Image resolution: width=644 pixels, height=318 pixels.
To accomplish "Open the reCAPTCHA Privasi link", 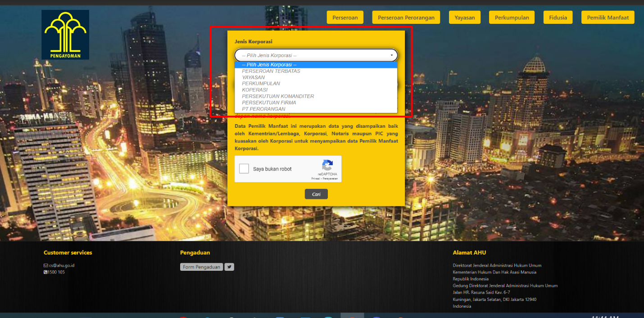I will tap(315, 179).
